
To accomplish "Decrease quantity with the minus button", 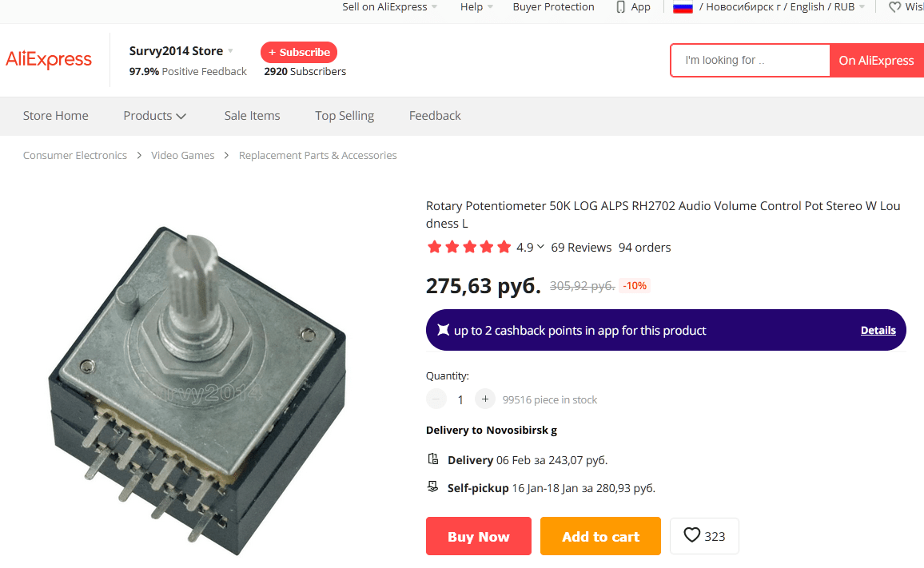I will pyautogui.click(x=436, y=399).
